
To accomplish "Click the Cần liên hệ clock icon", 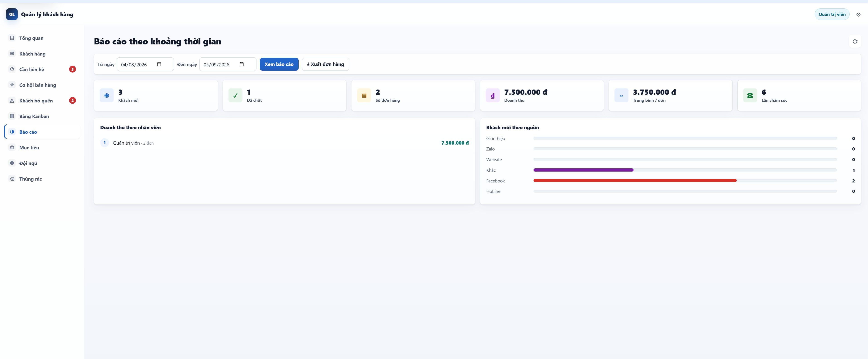I will pyautogui.click(x=12, y=69).
